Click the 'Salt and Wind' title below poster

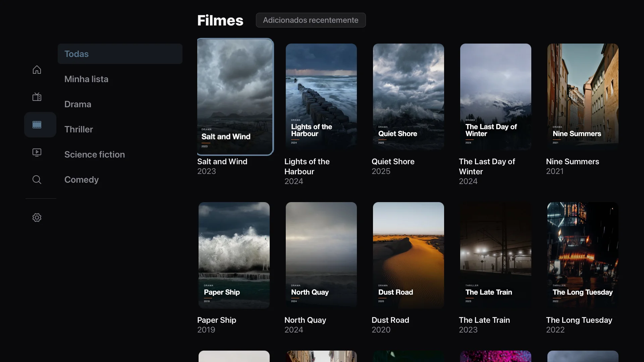(x=222, y=162)
